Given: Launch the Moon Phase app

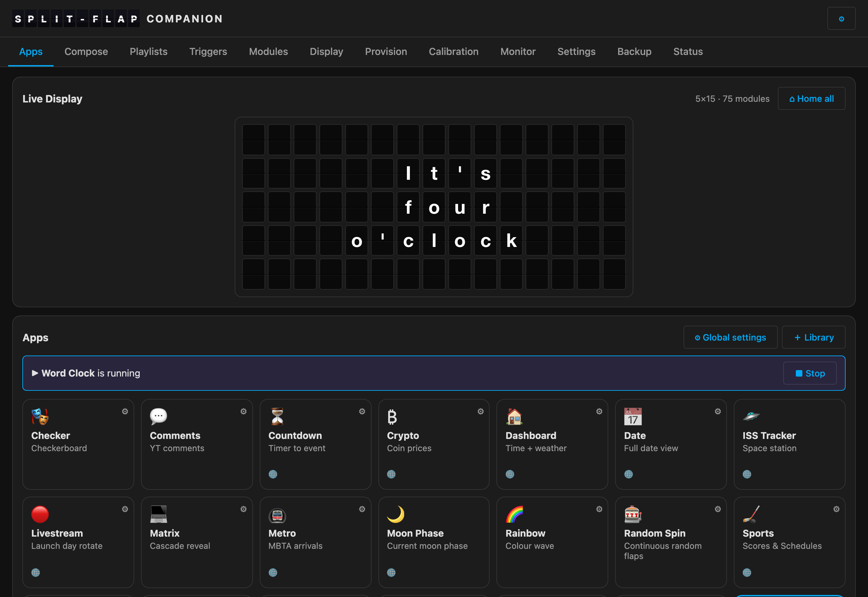Looking at the screenshot, I should tap(434, 542).
